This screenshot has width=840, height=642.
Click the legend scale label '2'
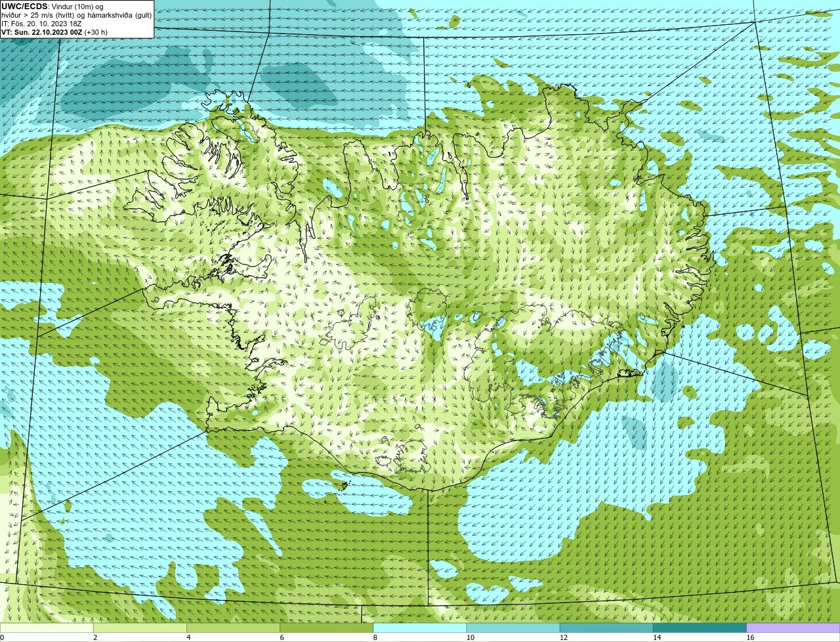point(95,637)
